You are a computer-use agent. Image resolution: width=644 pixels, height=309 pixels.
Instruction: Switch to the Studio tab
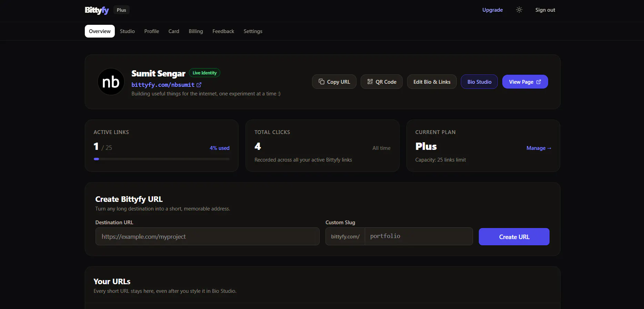coord(127,31)
